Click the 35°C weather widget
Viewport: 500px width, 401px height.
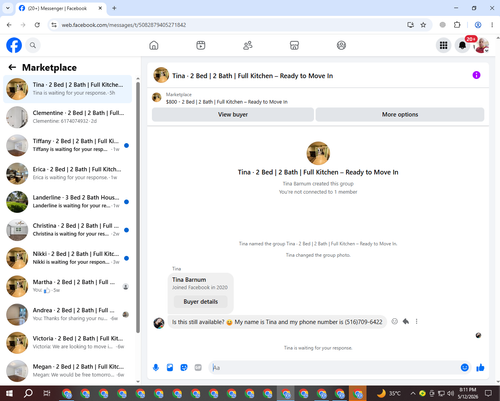coord(389,394)
